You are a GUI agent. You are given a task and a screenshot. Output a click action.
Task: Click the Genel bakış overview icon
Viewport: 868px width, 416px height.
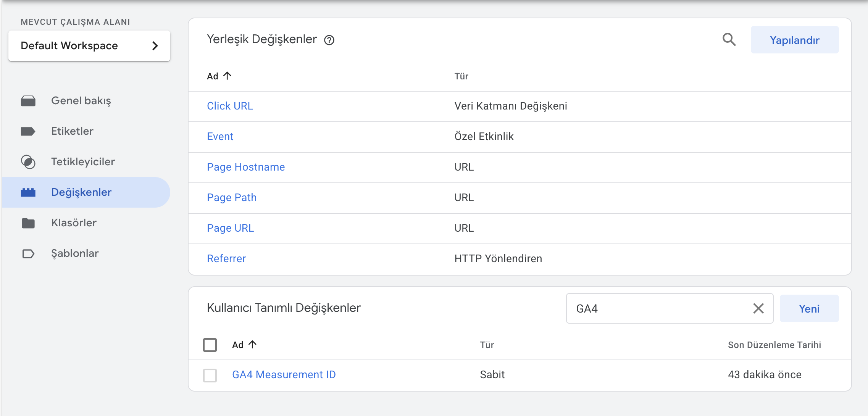coord(27,101)
